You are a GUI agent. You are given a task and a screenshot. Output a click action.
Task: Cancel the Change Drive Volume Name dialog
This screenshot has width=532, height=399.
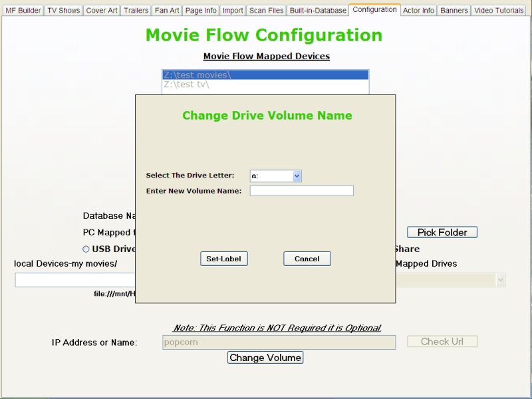[x=307, y=259]
